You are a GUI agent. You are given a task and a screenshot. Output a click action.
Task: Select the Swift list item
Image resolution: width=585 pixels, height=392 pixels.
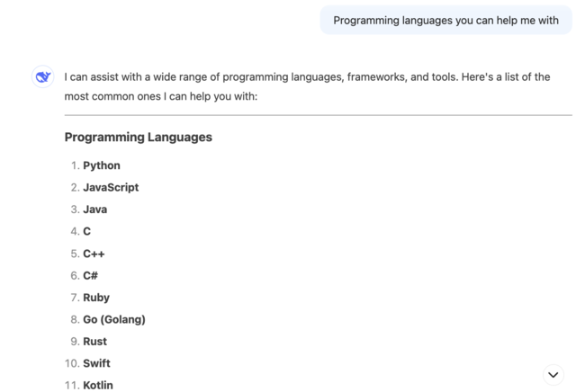pyautogui.click(x=96, y=363)
